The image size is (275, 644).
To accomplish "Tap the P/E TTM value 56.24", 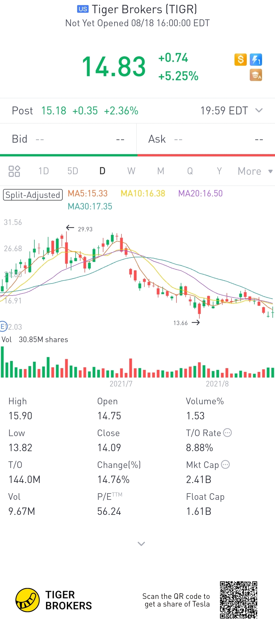I will (x=109, y=512).
